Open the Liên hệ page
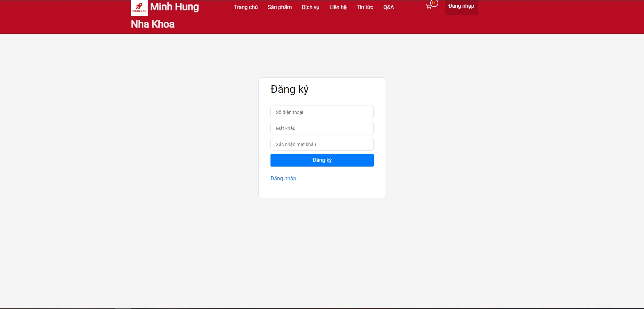Screen dimensions: 644x309 (x=338, y=7)
